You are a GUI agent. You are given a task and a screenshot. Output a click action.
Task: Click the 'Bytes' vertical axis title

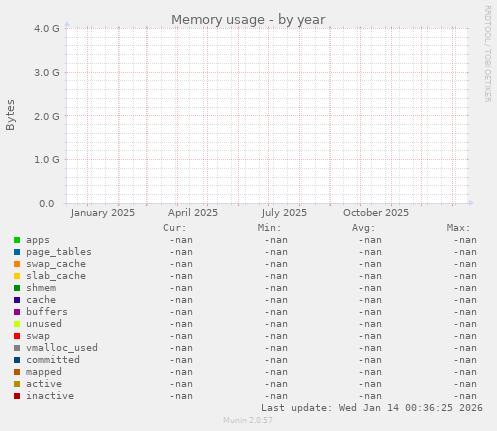10,115
